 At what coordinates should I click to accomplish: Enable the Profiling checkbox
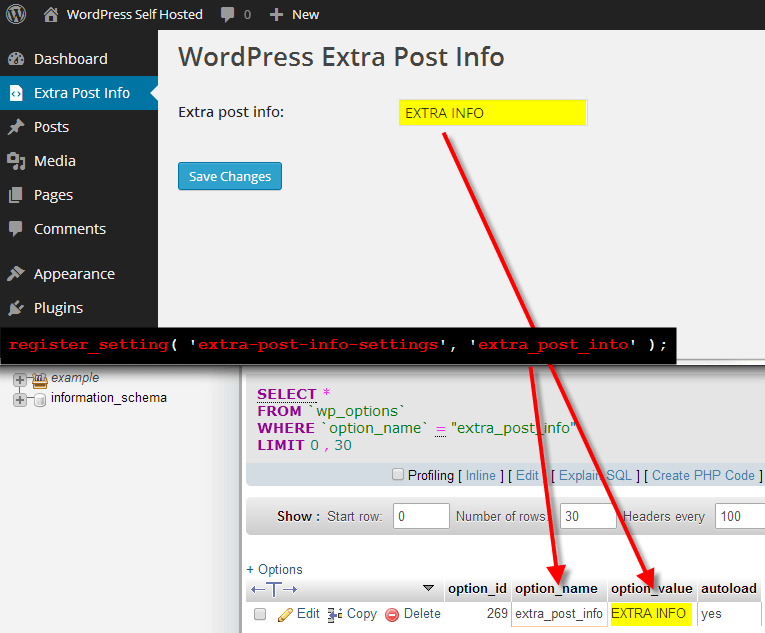click(398, 474)
